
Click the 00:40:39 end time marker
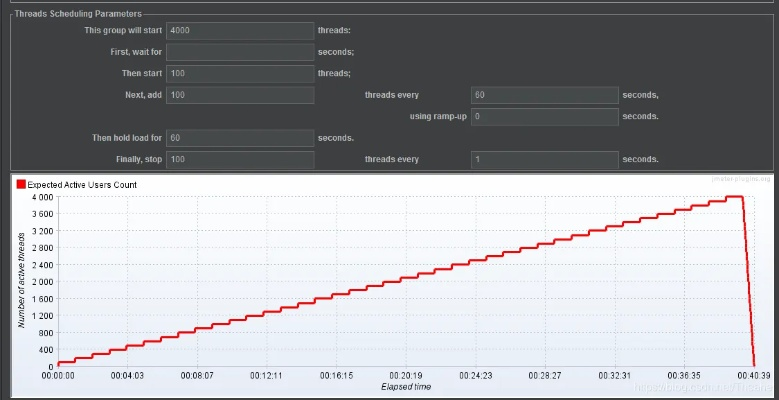point(752,375)
